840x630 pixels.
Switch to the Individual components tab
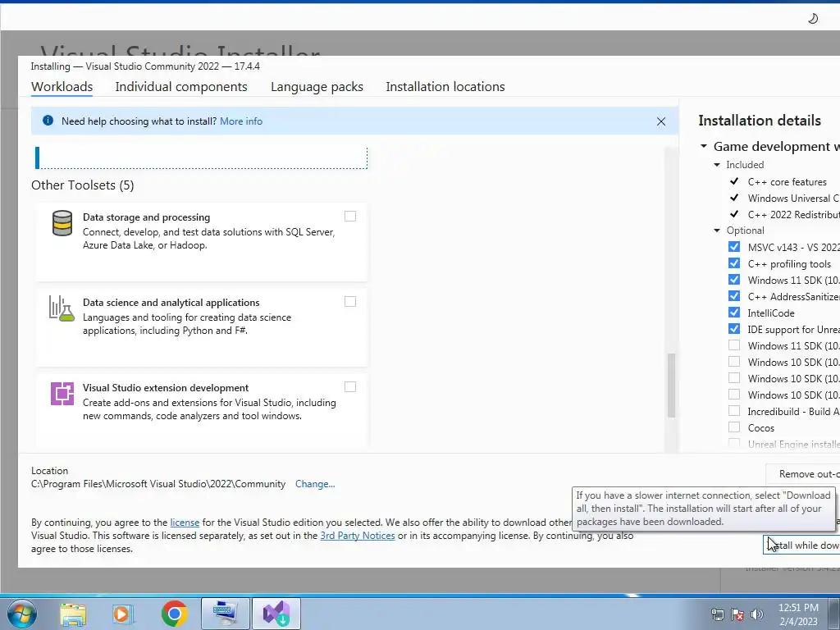click(181, 87)
